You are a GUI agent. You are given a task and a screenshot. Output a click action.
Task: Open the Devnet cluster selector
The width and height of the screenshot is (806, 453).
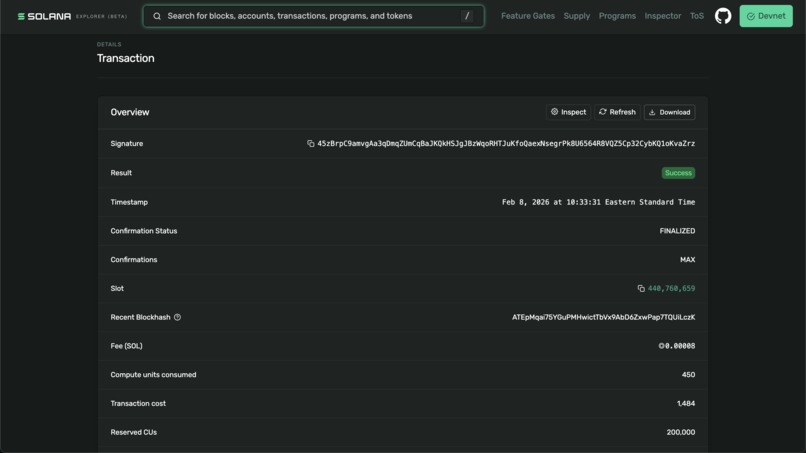pyautogui.click(x=766, y=16)
